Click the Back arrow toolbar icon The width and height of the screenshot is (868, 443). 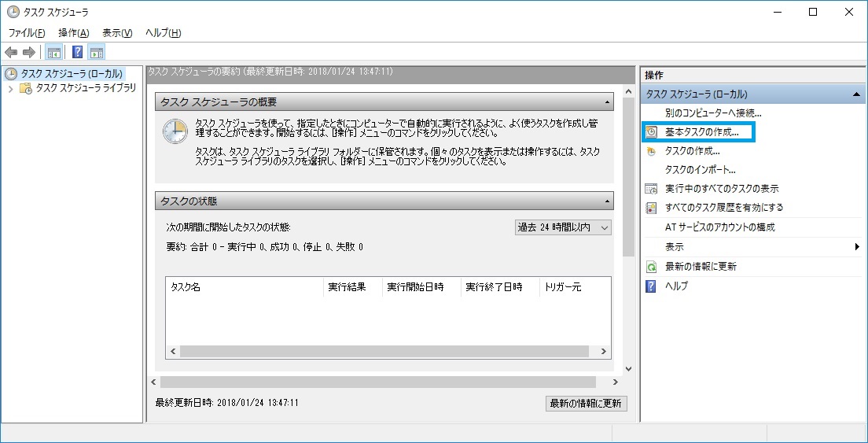pyautogui.click(x=10, y=53)
